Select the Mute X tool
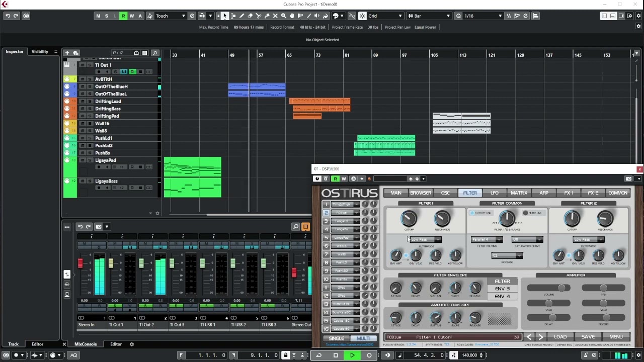Viewport: 644px width, 362px height. (x=275, y=16)
